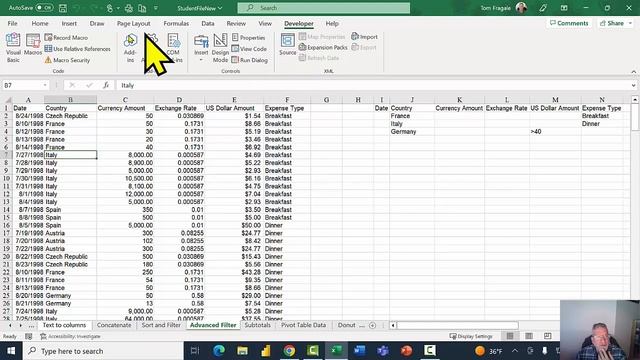640x360 pixels.
Task: Open the Macros dialog
Action: tap(33, 45)
